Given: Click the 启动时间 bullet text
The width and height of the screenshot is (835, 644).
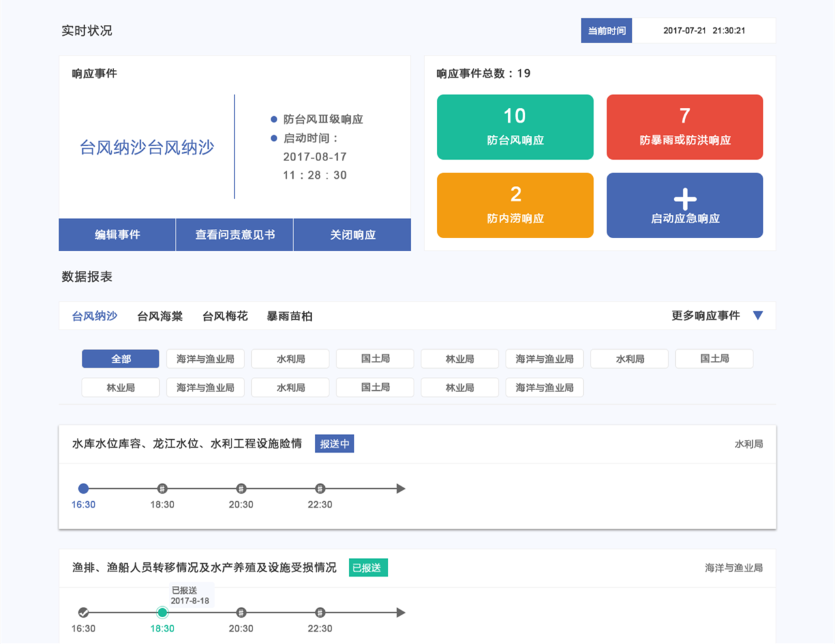Looking at the screenshot, I should 311,138.
